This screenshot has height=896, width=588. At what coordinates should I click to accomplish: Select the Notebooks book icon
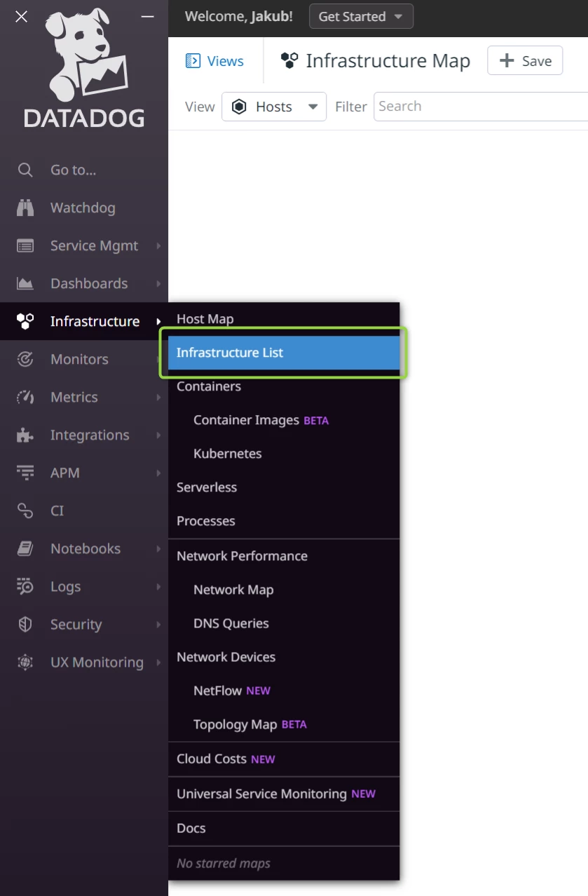[25, 548]
